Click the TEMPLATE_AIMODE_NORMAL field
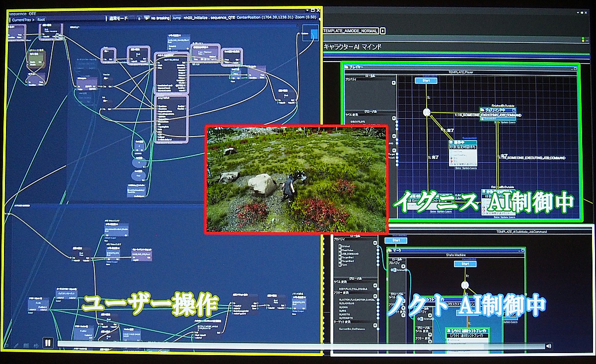This screenshot has width=596, height=364. click(350, 30)
